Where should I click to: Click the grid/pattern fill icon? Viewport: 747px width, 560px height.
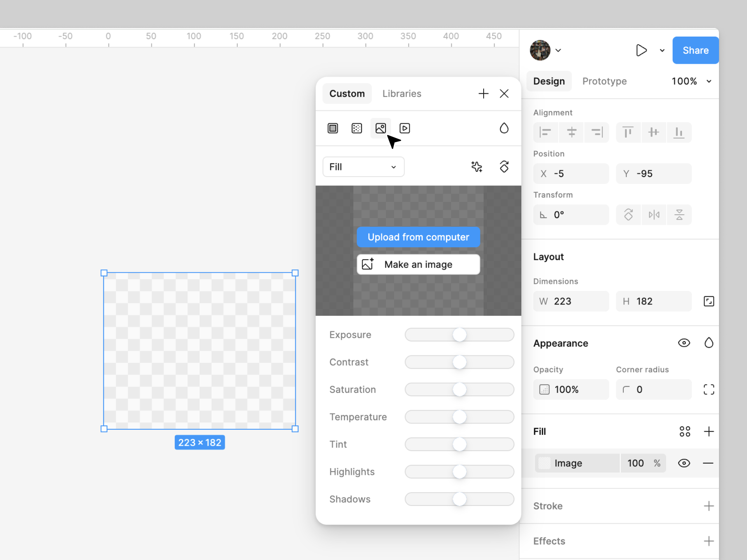[x=358, y=128]
